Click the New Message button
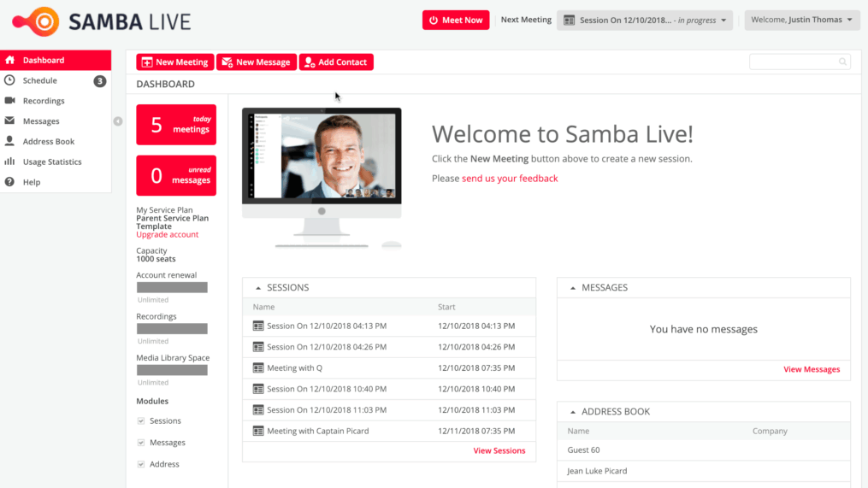Screen dimensions: 868x488 257,62
